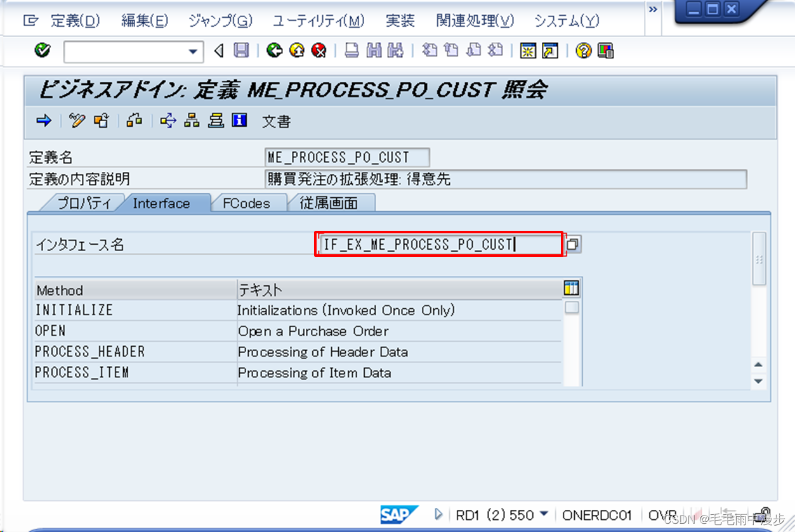Screen dimensions: 795x532
Task: Jump to the first page icon
Action: point(430,51)
